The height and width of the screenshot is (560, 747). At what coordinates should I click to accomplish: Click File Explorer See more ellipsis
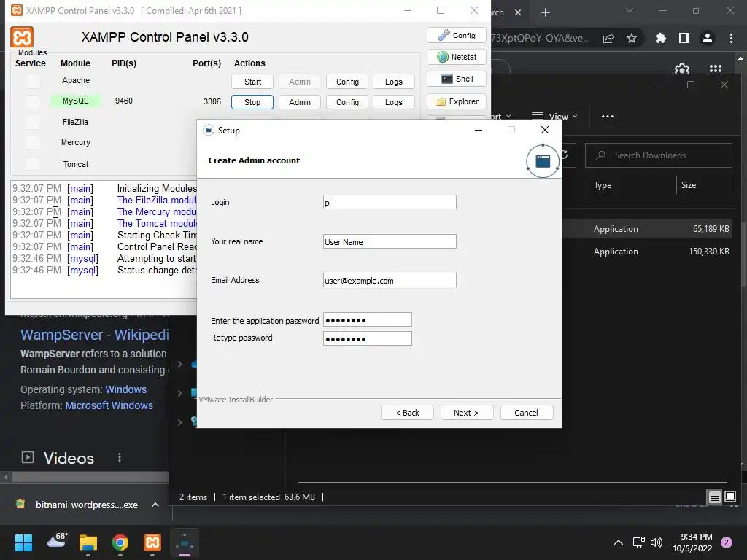point(608,116)
